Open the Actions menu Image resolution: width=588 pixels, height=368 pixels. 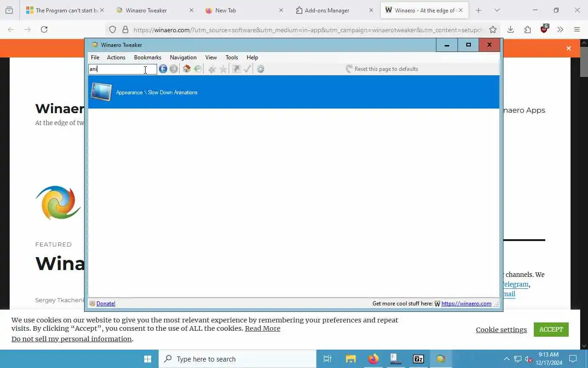coord(116,57)
